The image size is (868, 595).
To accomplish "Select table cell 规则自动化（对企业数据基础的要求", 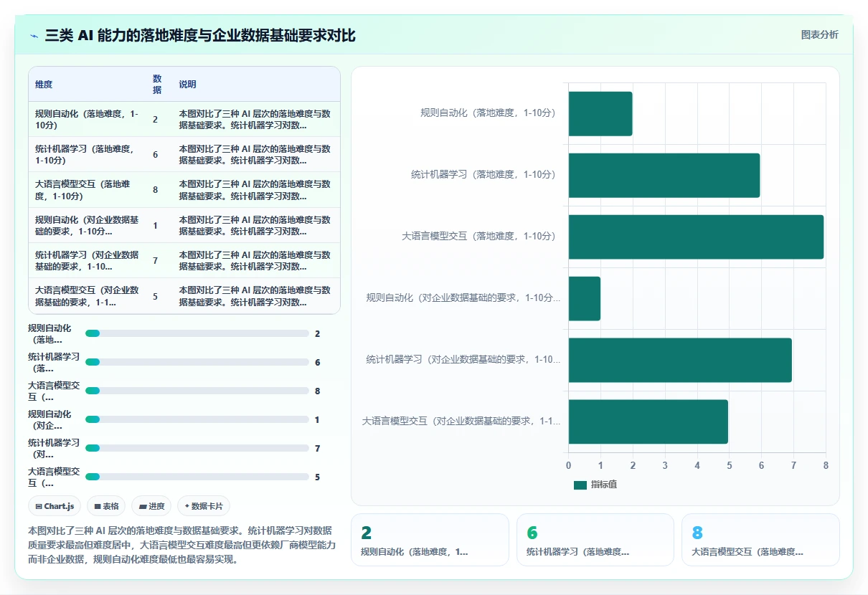I will [x=88, y=225].
